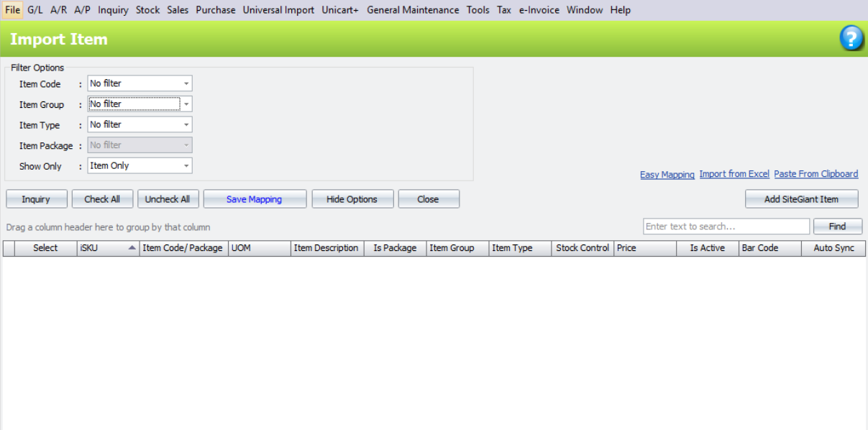Click the Paste From Clipboard link

(816, 174)
